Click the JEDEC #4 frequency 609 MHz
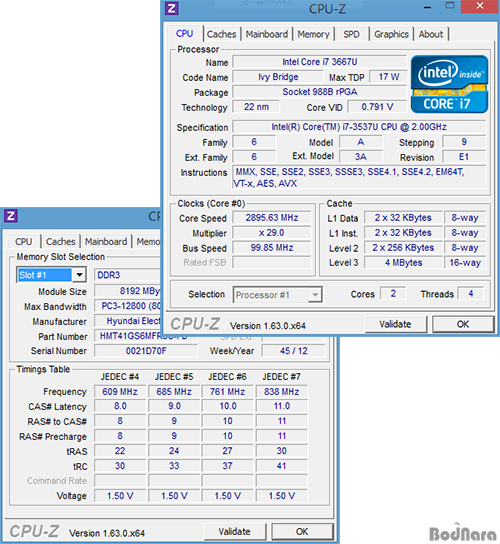The height and width of the screenshot is (544, 500). pyautogui.click(x=120, y=392)
